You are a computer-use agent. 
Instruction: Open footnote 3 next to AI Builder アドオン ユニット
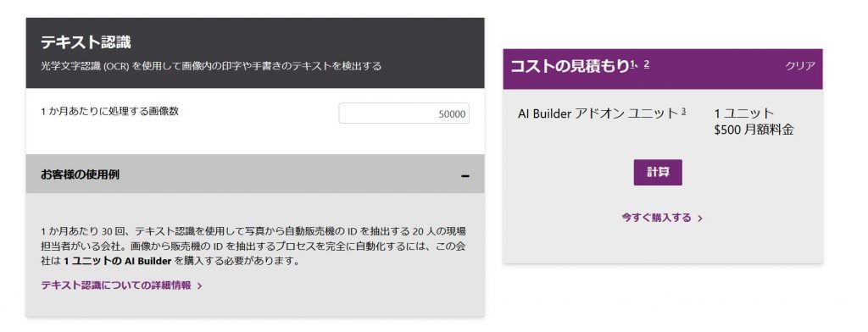tap(684, 111)
